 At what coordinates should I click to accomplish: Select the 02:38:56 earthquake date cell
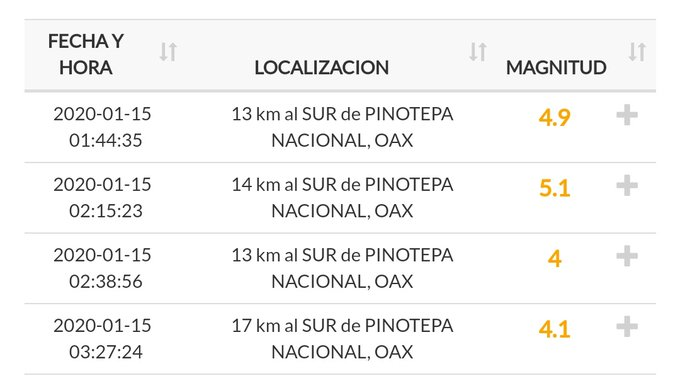point(102,268)
